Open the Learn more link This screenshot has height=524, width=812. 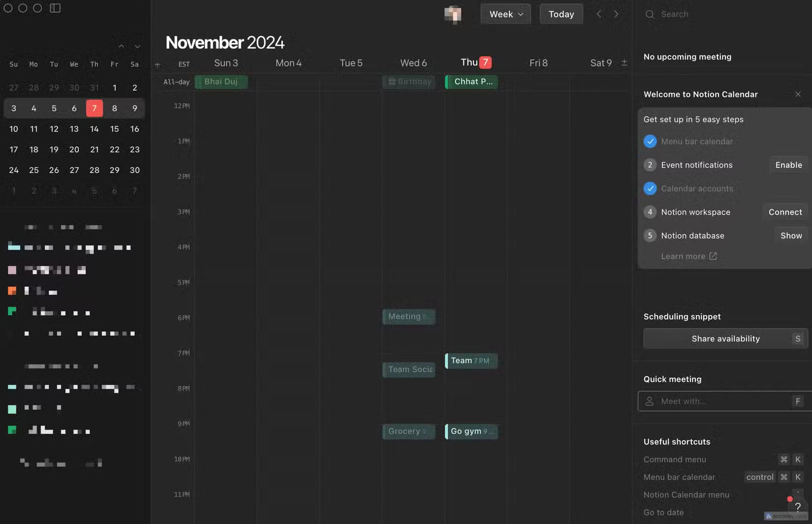[x=688, y=256]
